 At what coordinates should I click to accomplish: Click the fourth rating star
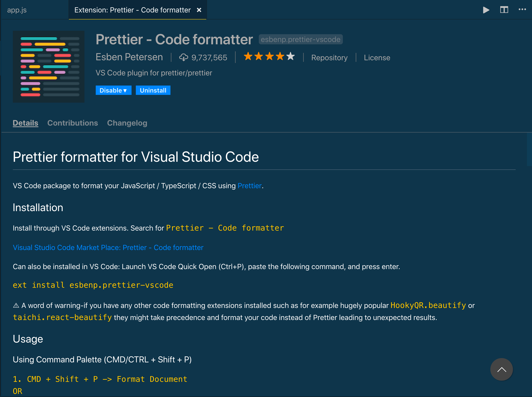(280, 56)
